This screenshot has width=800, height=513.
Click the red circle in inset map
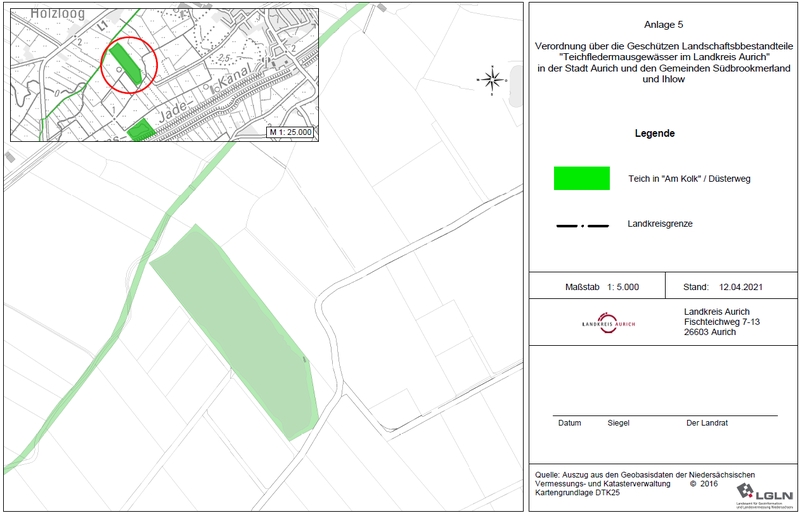[130, 64]
